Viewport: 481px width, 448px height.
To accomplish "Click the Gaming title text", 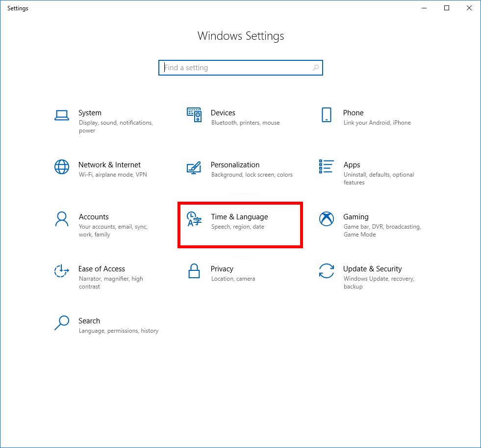I will pos(356,217).
